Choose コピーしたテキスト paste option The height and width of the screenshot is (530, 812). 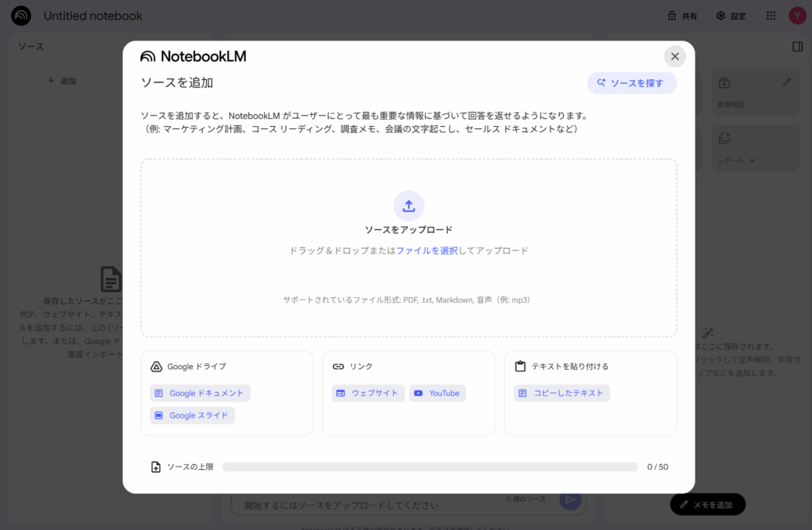click(561, 394)
